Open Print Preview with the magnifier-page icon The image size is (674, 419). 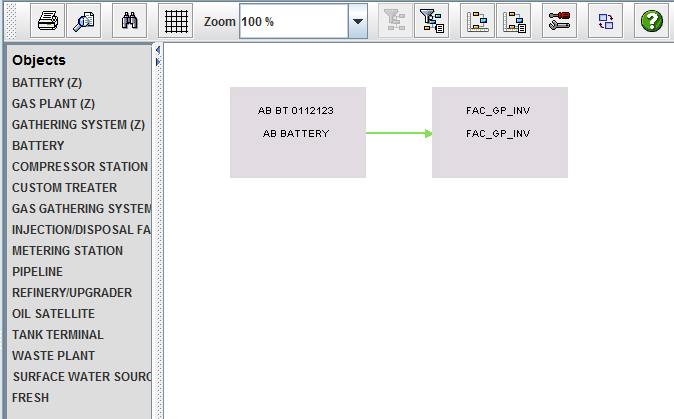[83, 21]
